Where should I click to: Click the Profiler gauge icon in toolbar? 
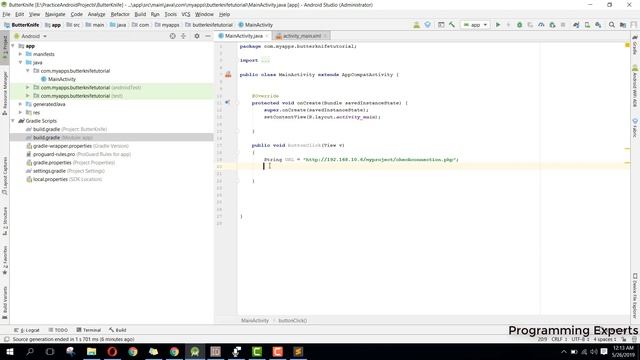[541, 25]
